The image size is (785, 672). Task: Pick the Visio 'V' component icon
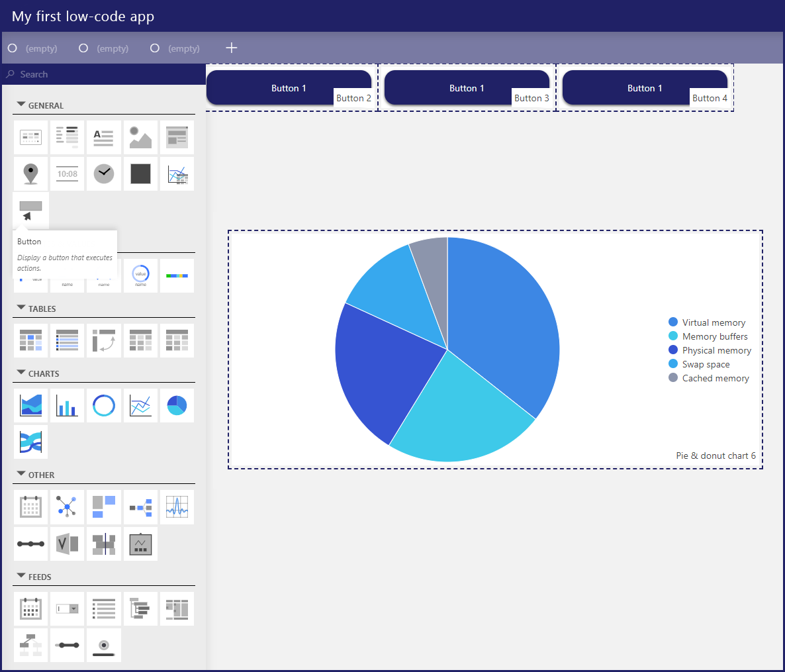click(67, 544)
